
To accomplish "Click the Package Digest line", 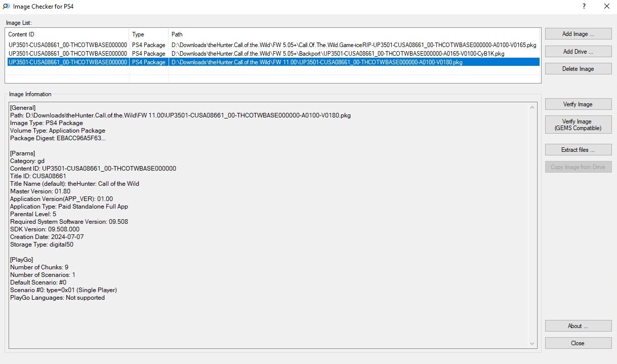I will (58, 138).
